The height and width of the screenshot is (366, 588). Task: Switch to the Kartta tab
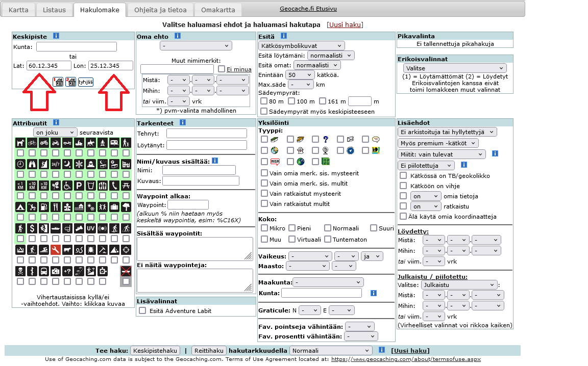click(18, 9)
